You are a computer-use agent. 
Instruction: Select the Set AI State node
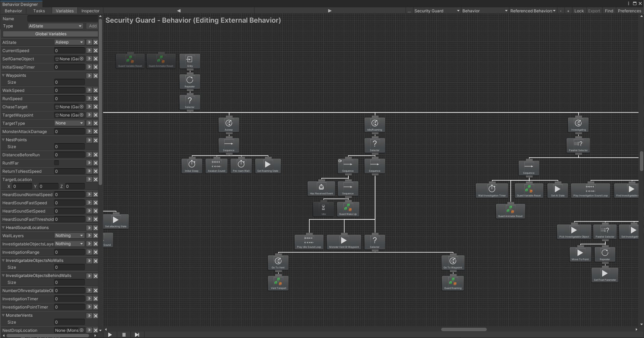pos(558,191)
